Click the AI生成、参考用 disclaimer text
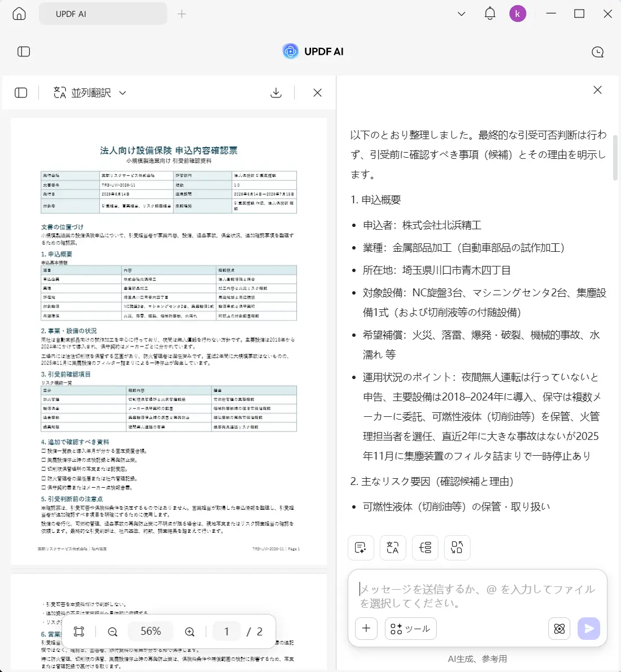The image size is (621, 672). [477, 658]
